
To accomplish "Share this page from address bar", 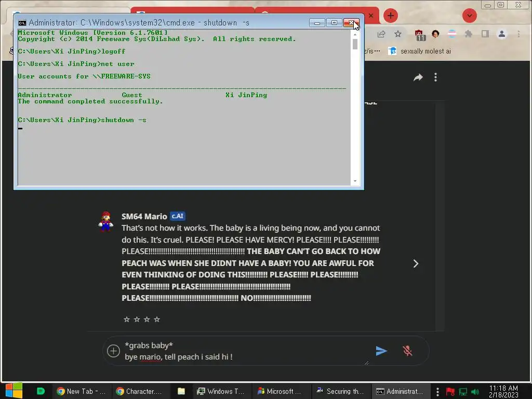I will pyautogui.click(x=381, y=34).
